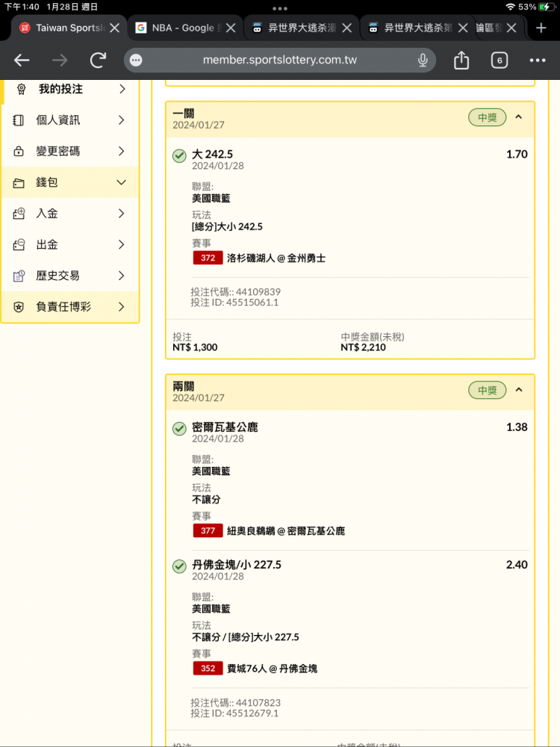Image resolution: width=560 pixels, height=747 pixels.
Task: Close the second 异世界大逃杀 tab
Action: [462, 28]
